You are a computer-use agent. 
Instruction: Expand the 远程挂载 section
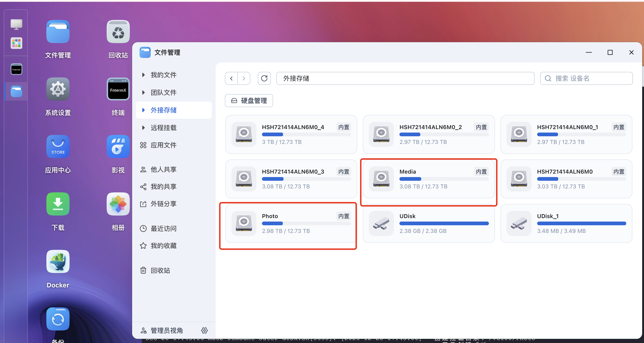pos(164,127)
